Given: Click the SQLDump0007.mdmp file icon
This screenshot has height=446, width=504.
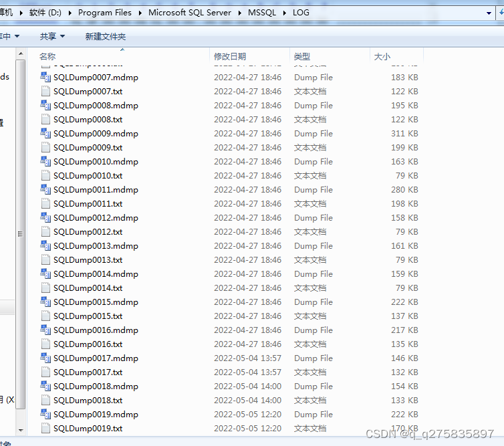Looking at the screenshot, I should click(x=45, y=77).
